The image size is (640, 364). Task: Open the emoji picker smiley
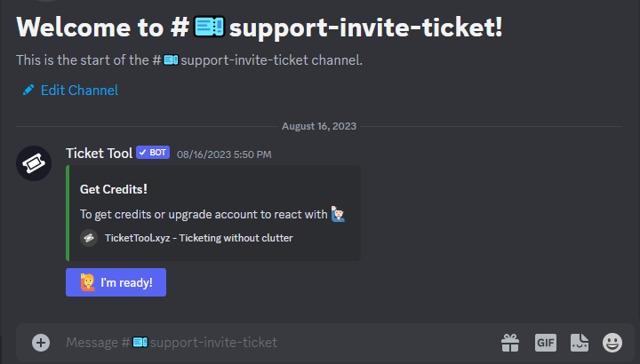(x=612, y=343)
